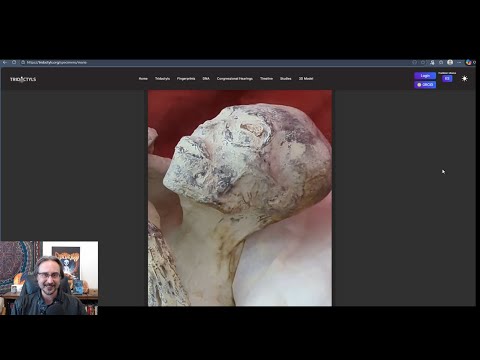Switch theme with the sun icon
This screenshot has width=480, height=360.
tap(465, 79)
